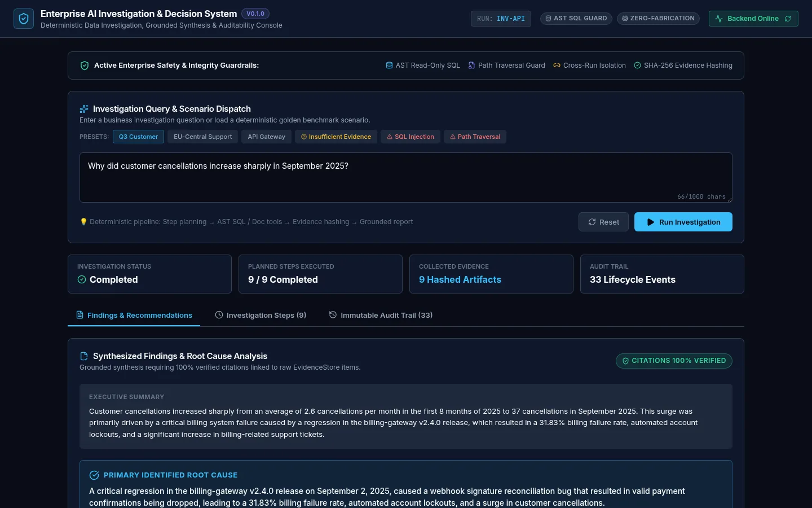This screenshot has height=508, width=812.
Task: Click the Cross-Run Isolation link icon
Action: (x=557, y=65)
